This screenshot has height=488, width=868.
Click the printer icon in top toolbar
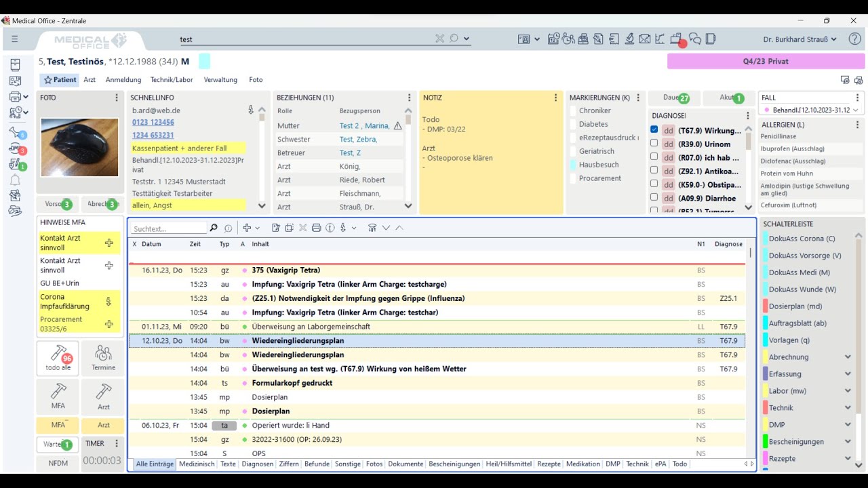pyautogui.click(x=583, y=39)
